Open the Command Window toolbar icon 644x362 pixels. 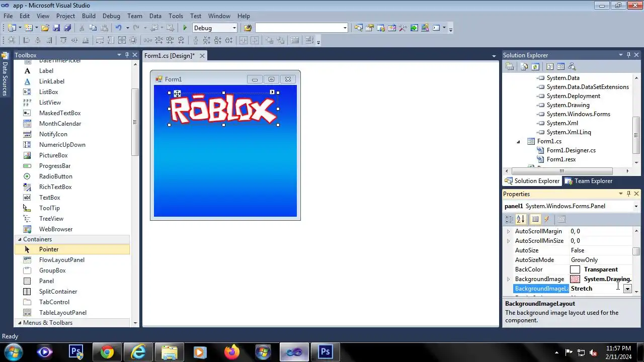[436, 28]
